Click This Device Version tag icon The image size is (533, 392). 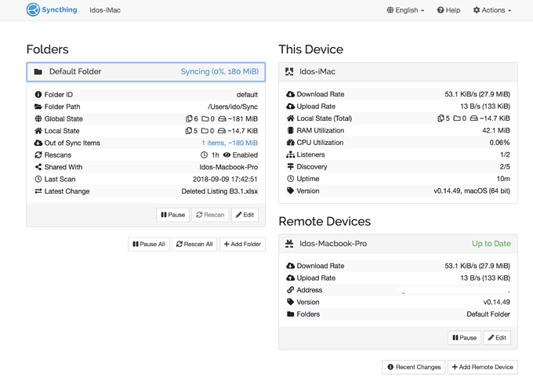tap(290, 191)
